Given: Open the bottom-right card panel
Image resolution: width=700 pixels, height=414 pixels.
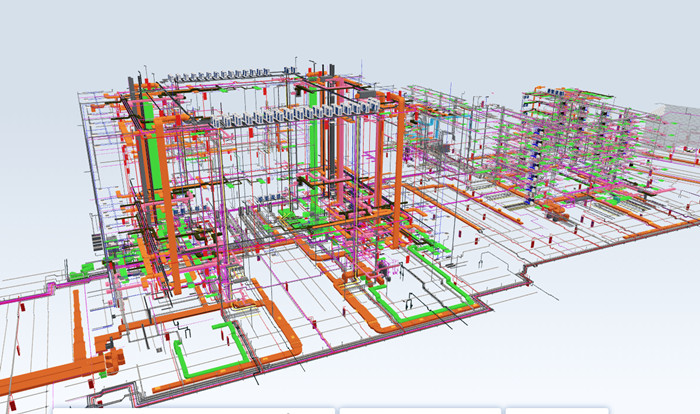Looking at the screenshot, I should click(x=555, y=410).
